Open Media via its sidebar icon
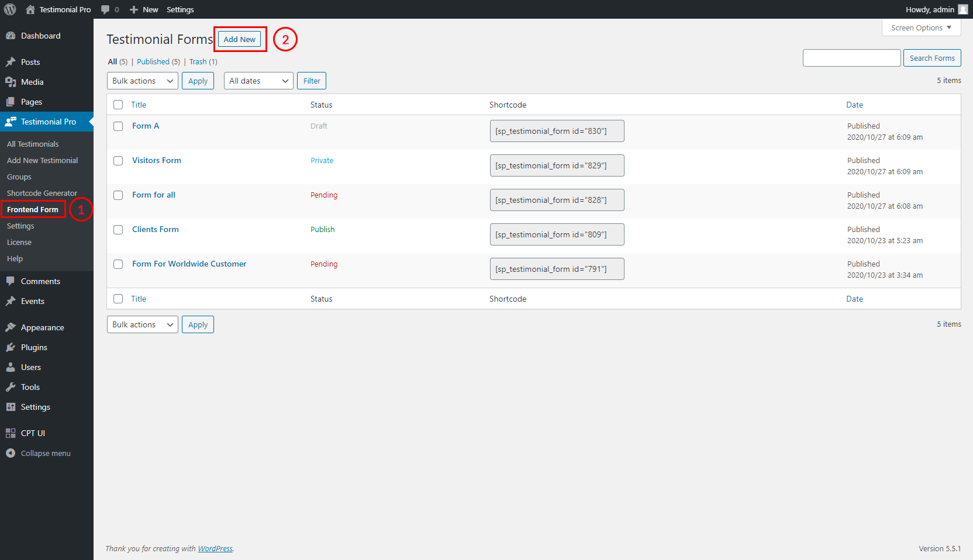This screenshot has height=560, width=973. tap(11, 82)
